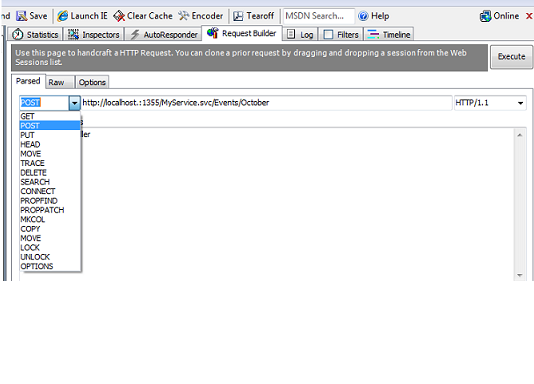Click the Launch IE toolbar label
Screen dimensions: 534x384
pos(89,16)
